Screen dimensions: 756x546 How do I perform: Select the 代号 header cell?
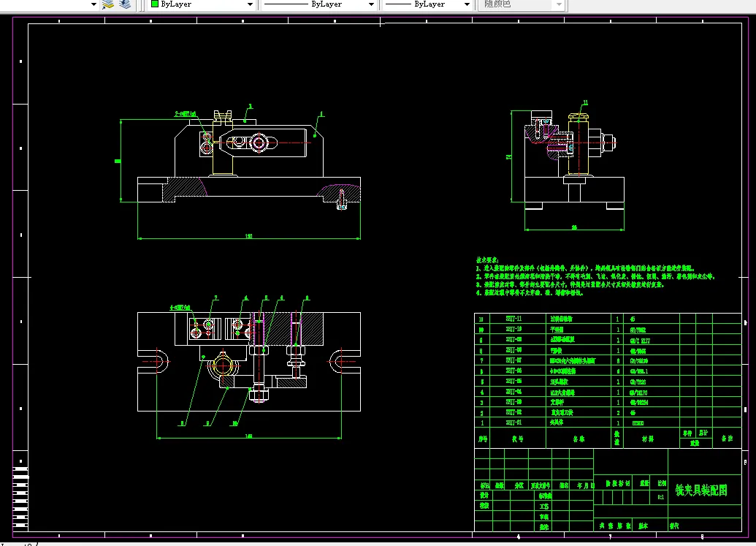[x=517, y=439]
